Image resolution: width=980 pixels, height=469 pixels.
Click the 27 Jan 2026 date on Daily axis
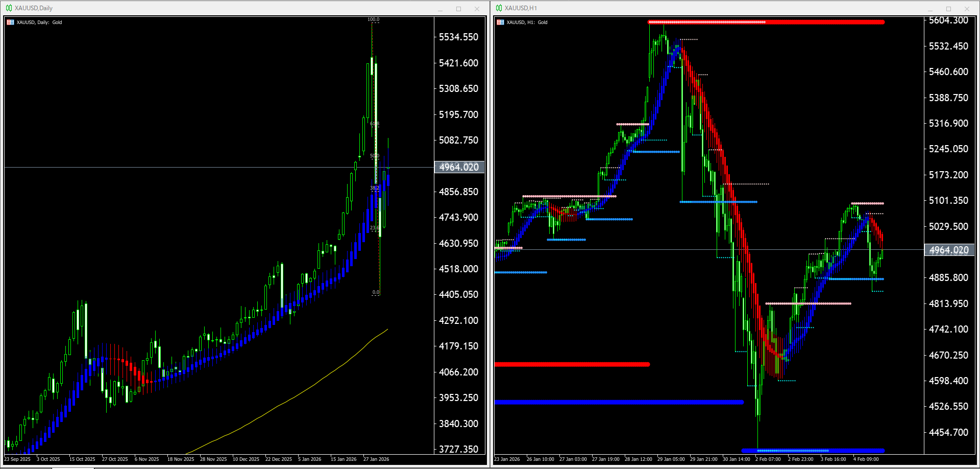click(376, 459)
